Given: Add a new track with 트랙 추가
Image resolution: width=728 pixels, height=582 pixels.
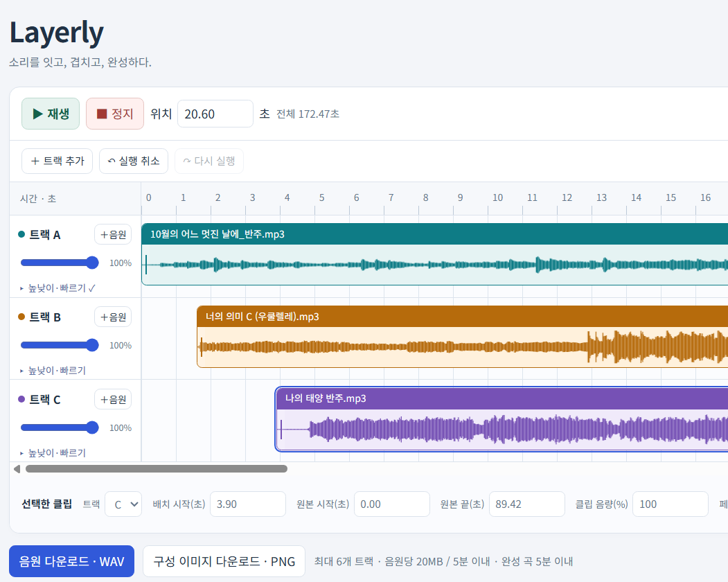Looking at the screenshot, I should 57,161.
